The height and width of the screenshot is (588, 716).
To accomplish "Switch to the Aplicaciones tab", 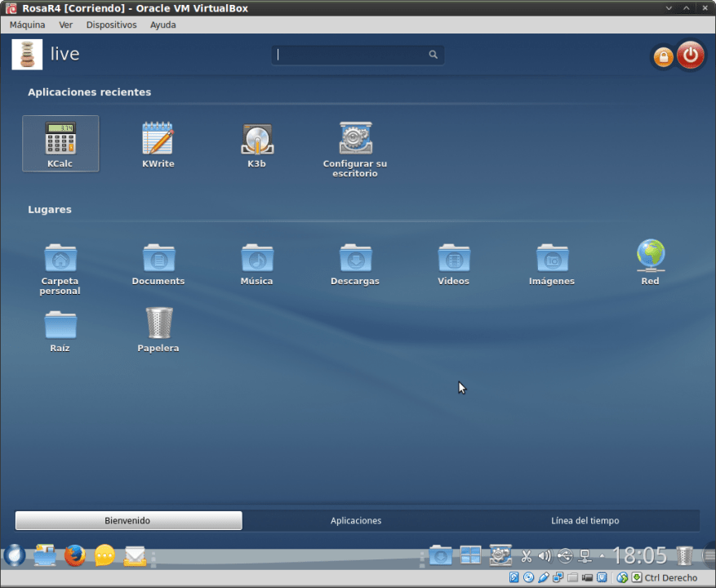I will point(356,520).
